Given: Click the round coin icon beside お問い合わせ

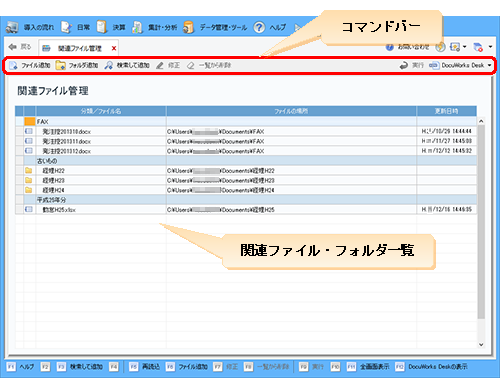Looking at the screenshot, I should click(440, 47).
